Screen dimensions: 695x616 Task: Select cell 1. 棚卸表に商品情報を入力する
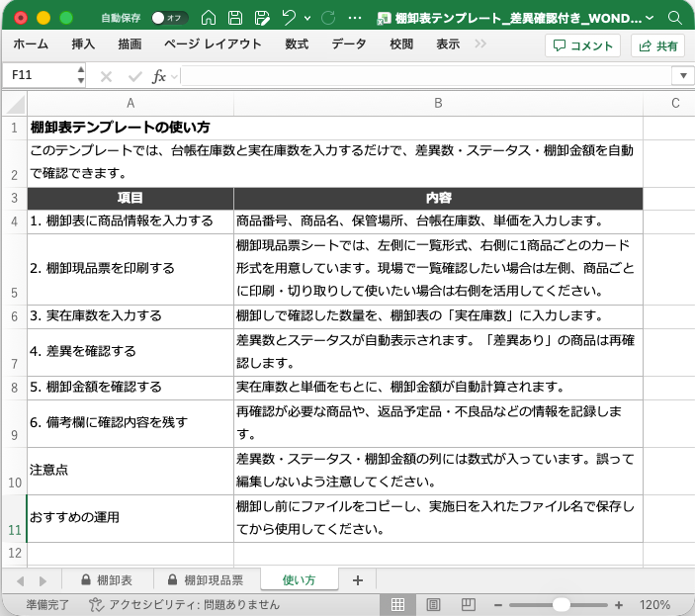point(130,221)
